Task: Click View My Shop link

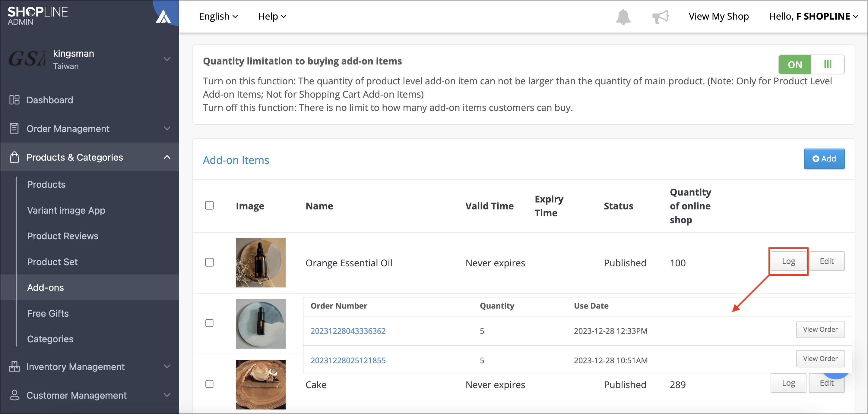Action: [719, 16]
